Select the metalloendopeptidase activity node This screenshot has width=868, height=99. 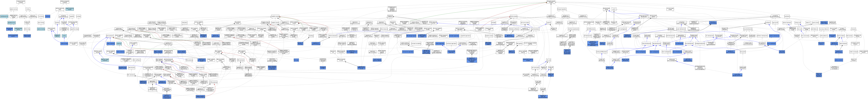point(13,36)
